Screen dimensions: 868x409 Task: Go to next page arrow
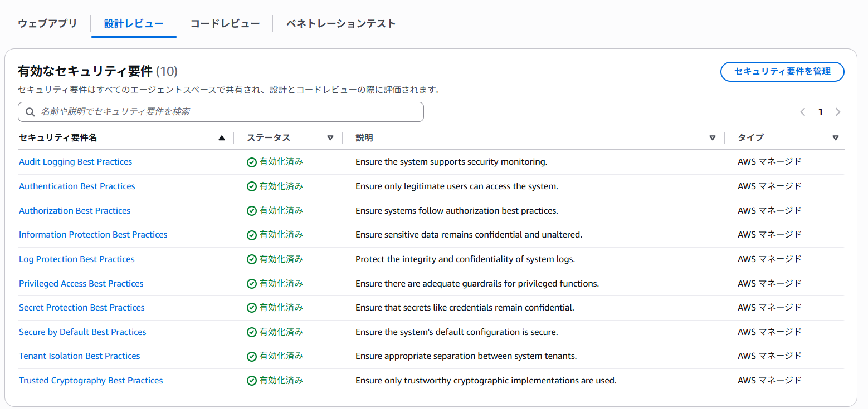(838, 112)
